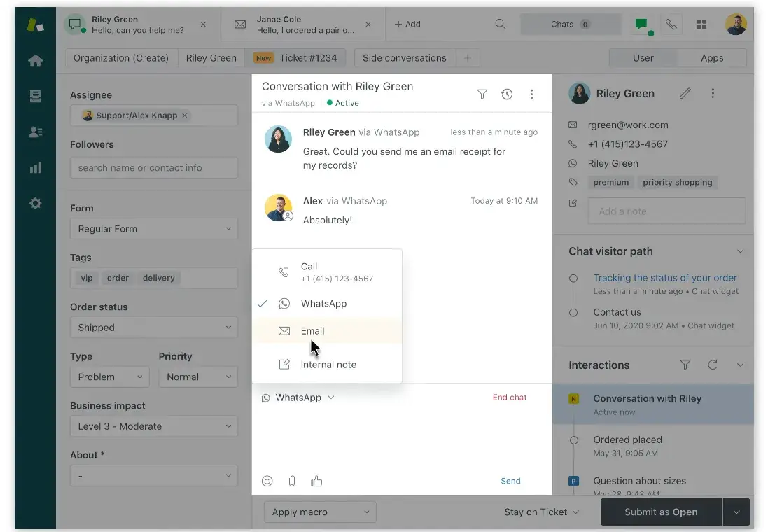Click End chat
775x532 pixels.
click(x=509, y=398)
